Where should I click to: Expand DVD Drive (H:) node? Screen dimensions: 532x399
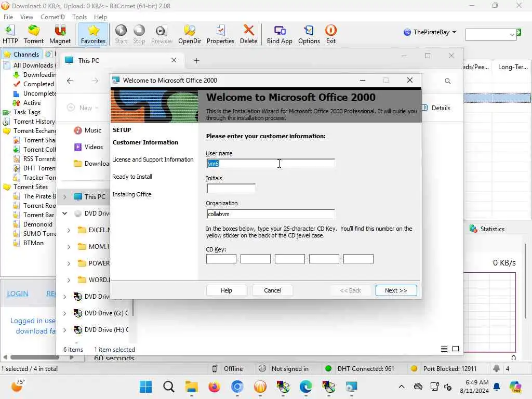[64, 330]
